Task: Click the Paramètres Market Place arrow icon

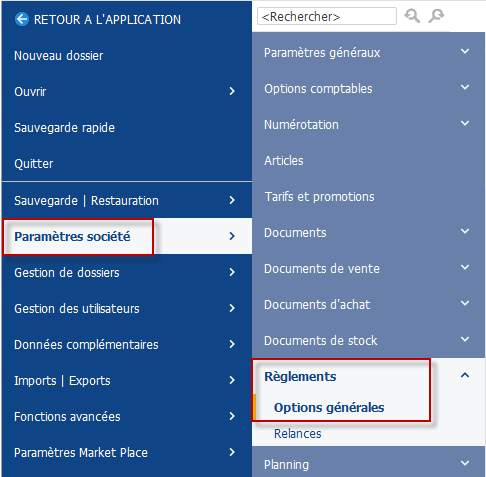Action: click(x=232, y=452)
